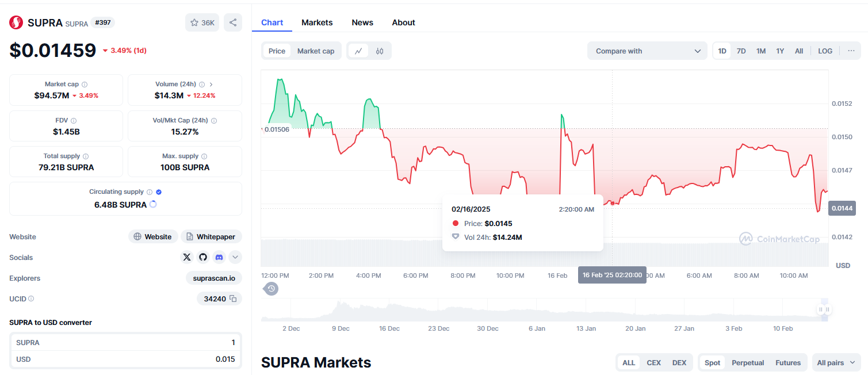868x375 pixels.
Task: Open the share icon button
Action: (233, 22)
